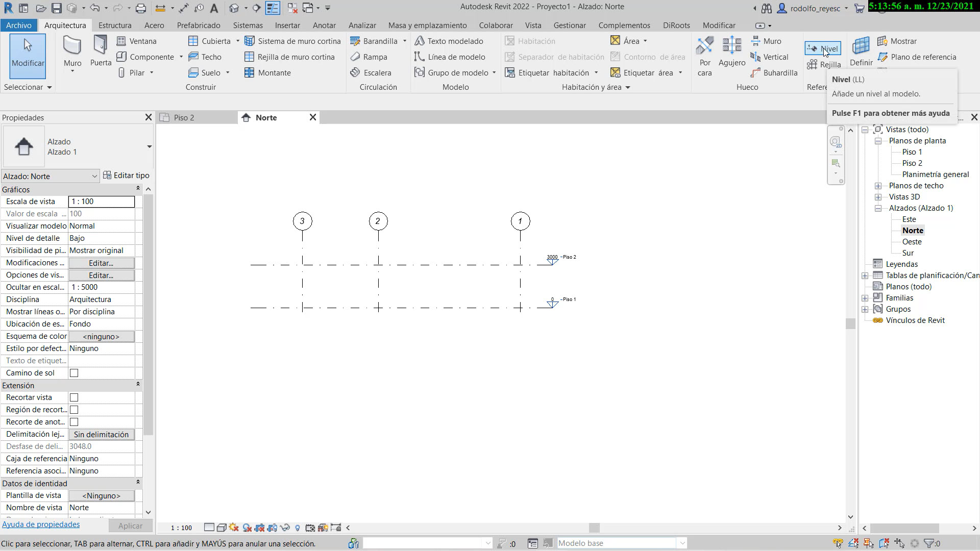This screenshot has width=980, height=551.
Task: Click the Editar tipo button
Action: coord(126,175)
